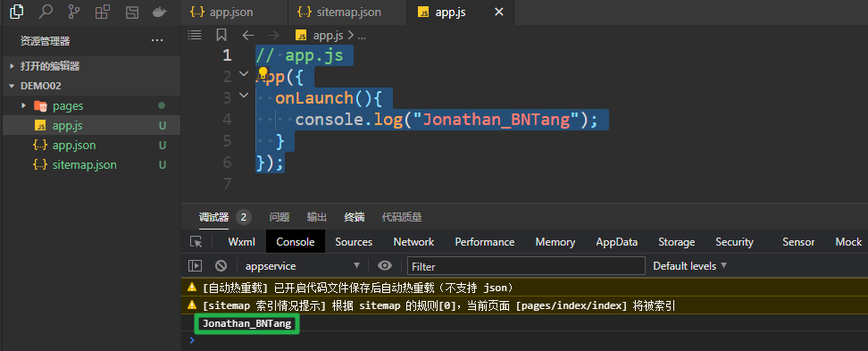
Task: Click the JS icon in the breadcrumb
Action: click(x=301, y=36)
